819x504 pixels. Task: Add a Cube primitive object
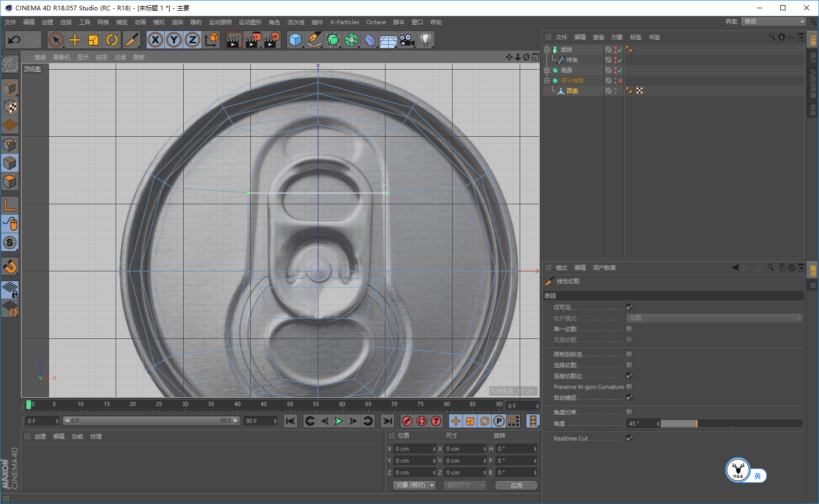pos(295,40)
